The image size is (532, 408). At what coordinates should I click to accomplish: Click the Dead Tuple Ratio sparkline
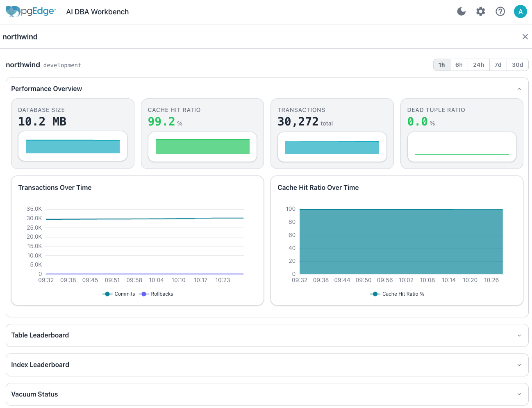click(x=462, y=147)
